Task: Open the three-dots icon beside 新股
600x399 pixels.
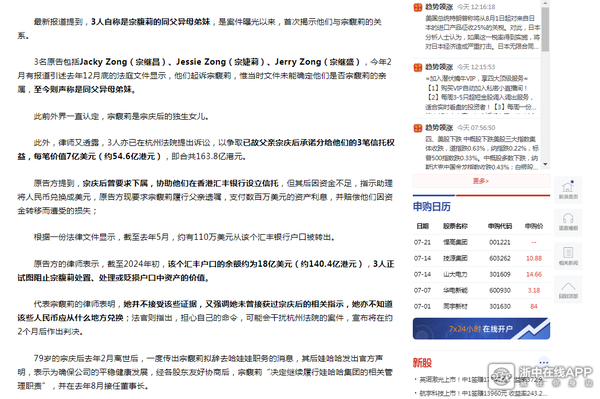Action: (543, 362)
